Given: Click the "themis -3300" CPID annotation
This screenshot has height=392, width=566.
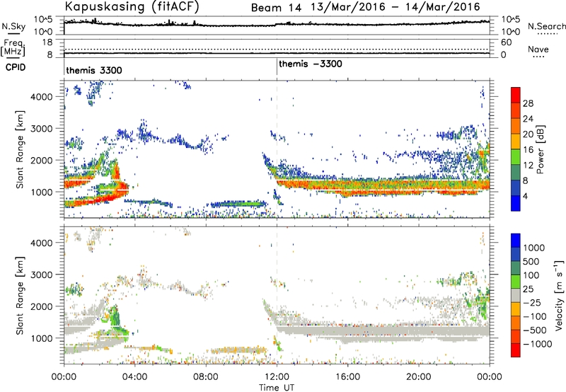Looking at the screenshot, I should (x=311, y=64).
